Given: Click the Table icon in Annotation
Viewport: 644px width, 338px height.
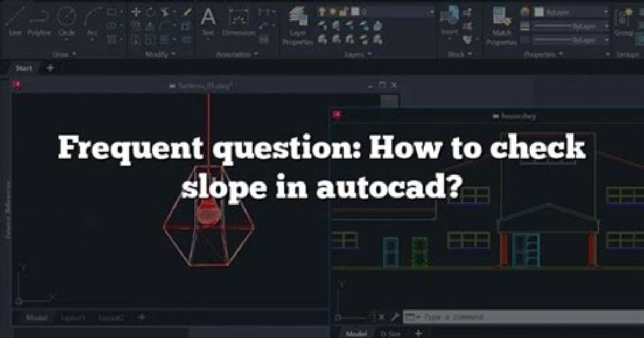Looking at the screenshot, I should (264, 40).
